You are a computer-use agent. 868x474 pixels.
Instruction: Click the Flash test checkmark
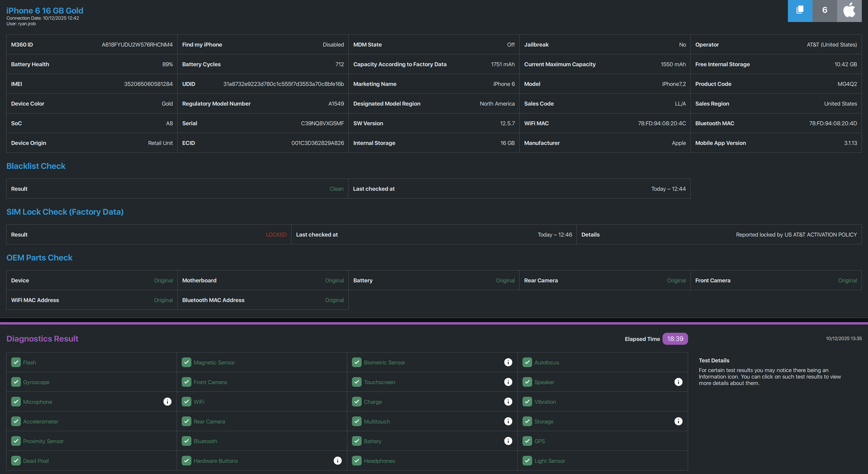(16, 362)
